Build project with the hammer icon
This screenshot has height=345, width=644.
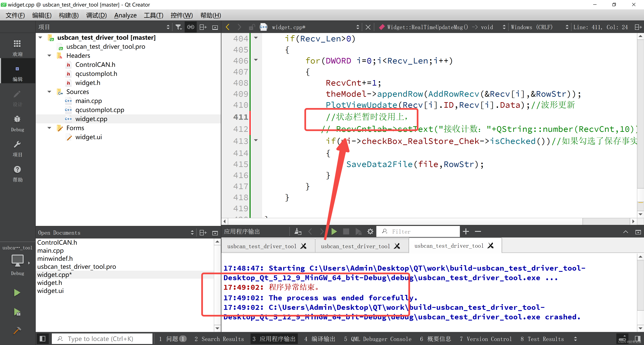click(x=17, y=331)
